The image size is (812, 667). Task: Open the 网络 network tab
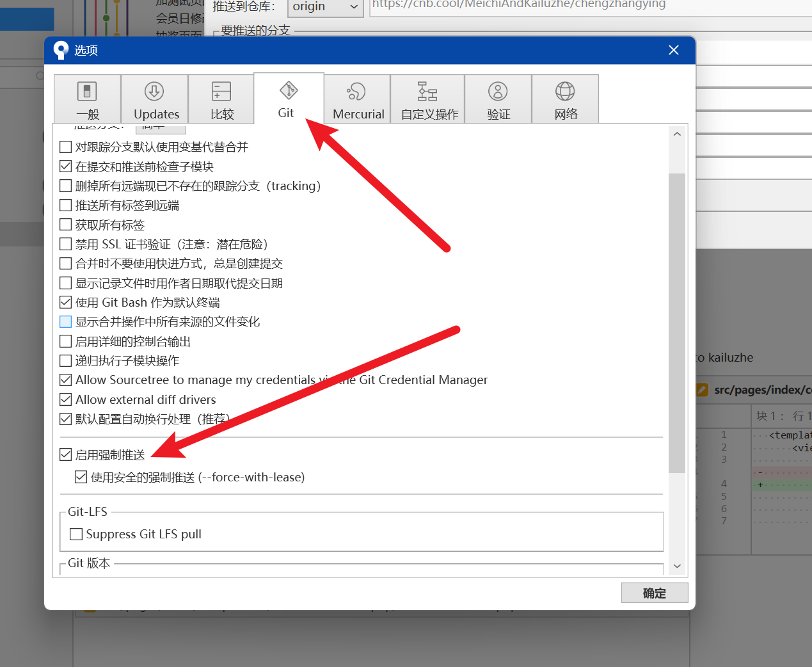[565, 99]
